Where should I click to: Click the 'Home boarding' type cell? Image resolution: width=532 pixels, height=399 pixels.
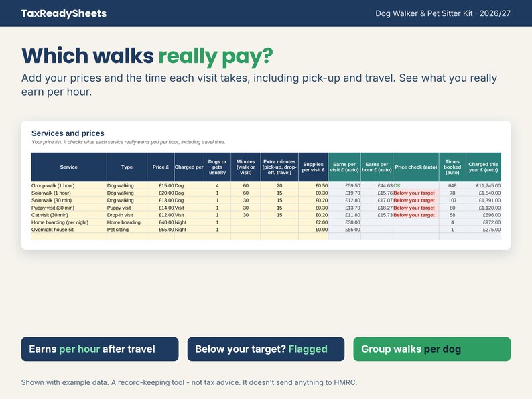[x=127, y=222]
